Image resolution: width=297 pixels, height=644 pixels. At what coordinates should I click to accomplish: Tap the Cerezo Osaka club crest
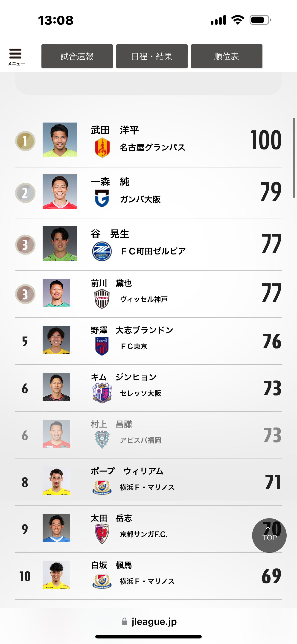click(x=102, y=393)
